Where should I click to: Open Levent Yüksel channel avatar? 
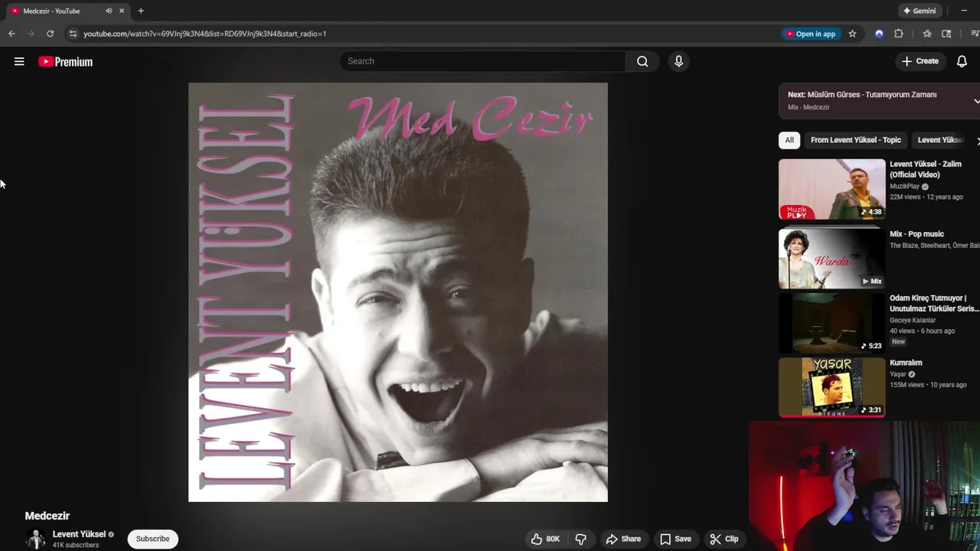[x=35, y=539]
